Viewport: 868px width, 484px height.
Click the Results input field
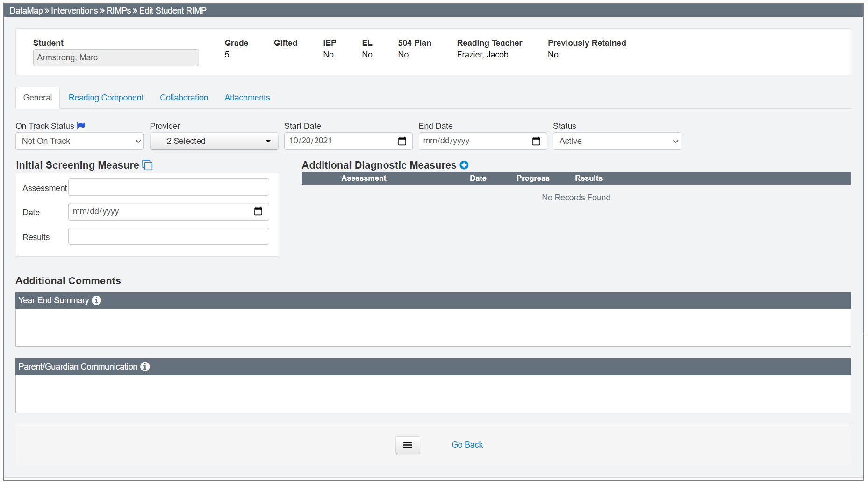(x=168, y=236)
